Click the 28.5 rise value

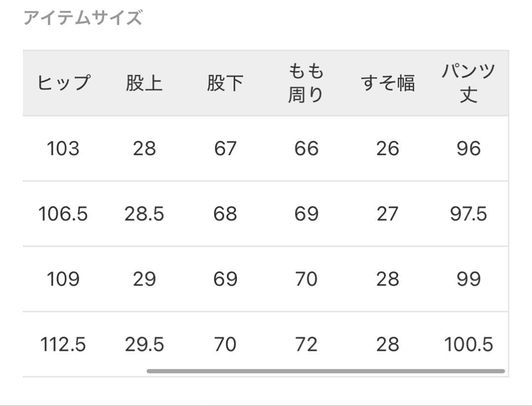(144, 214)
